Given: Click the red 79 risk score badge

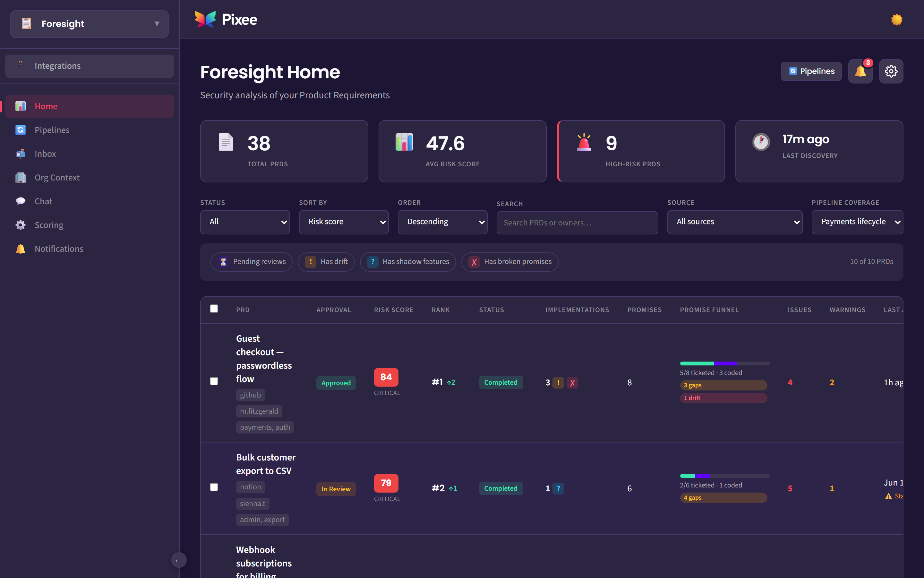Looking at the screenshot, I should 386,483.
